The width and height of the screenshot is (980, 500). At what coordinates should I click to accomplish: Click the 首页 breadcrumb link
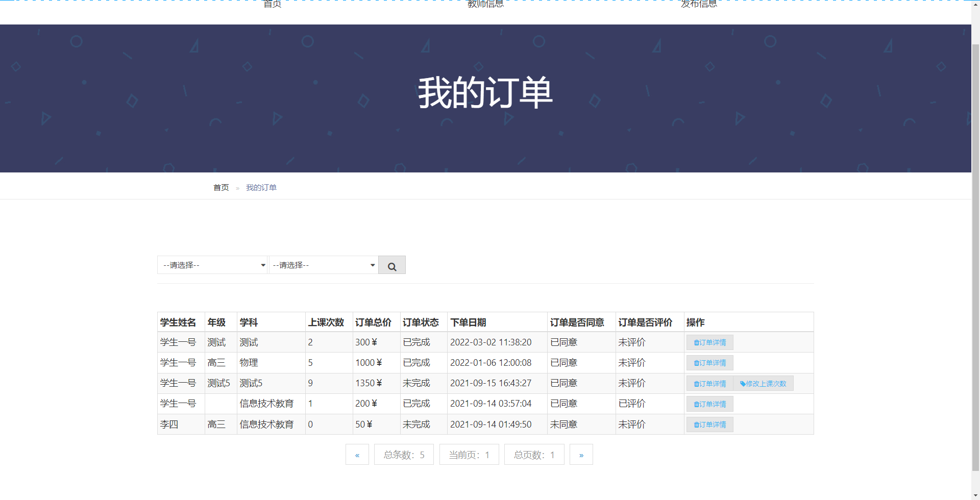tap(220, 187)
